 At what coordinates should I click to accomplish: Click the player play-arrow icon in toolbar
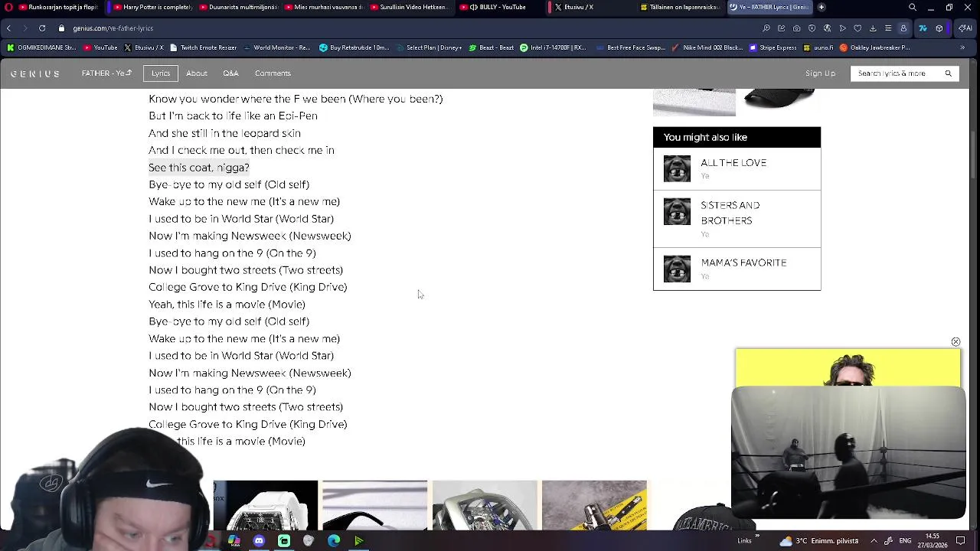[x=843, y=28]
